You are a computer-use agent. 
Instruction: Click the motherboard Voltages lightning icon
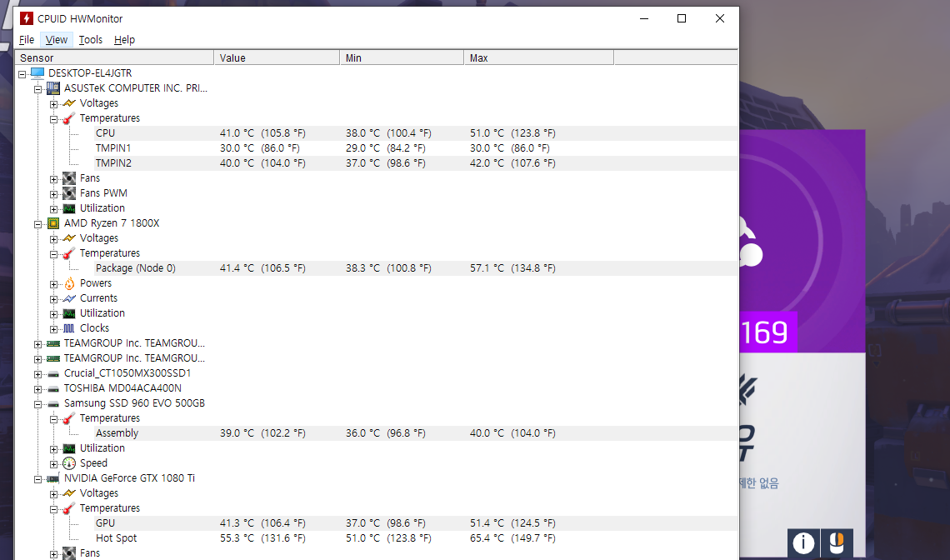69,103
